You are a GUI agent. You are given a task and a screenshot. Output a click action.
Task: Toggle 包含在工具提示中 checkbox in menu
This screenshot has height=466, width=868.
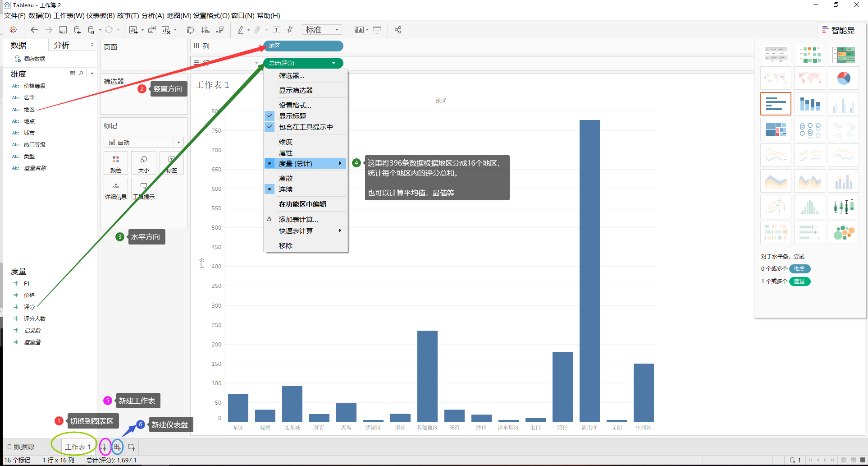point(270,127)
